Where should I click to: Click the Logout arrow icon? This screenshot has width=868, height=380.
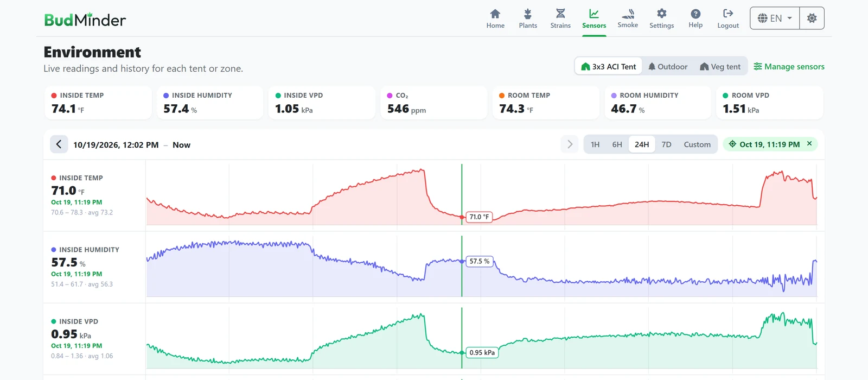tap(728, 14)
